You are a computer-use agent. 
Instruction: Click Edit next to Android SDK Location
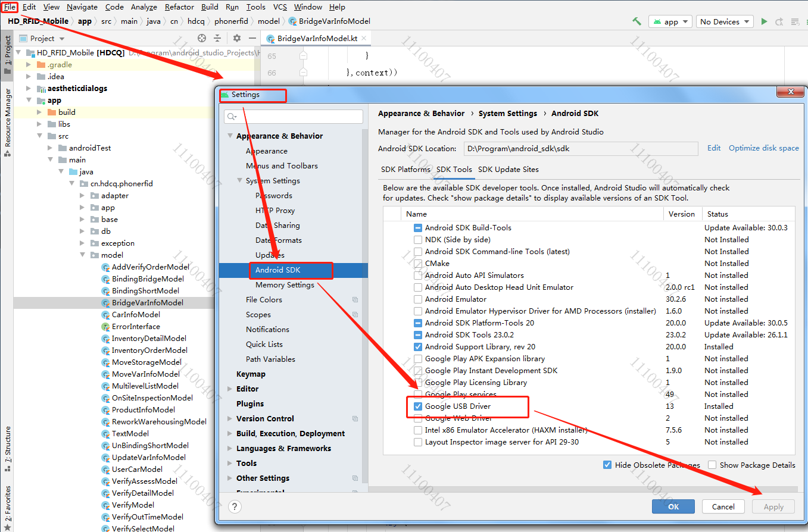point(713,147)
